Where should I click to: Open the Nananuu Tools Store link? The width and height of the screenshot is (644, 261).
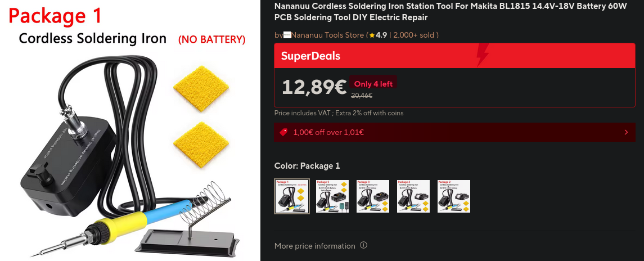327,35
